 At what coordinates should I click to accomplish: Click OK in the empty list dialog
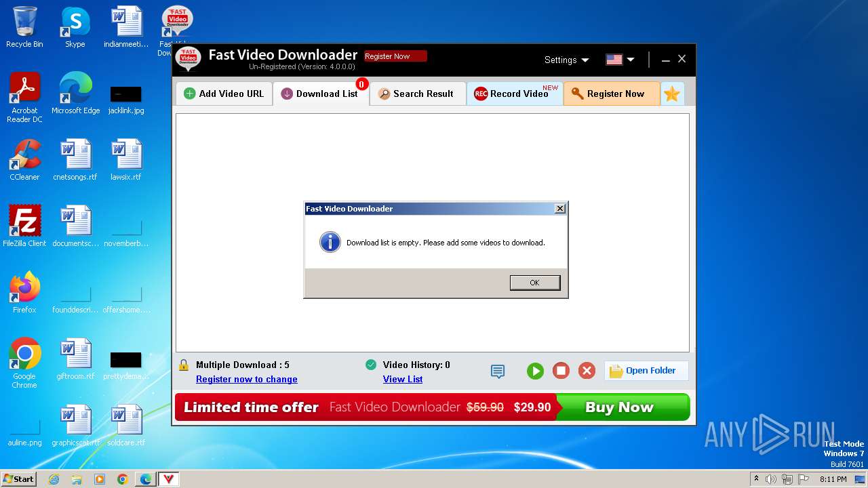(534, 283)
